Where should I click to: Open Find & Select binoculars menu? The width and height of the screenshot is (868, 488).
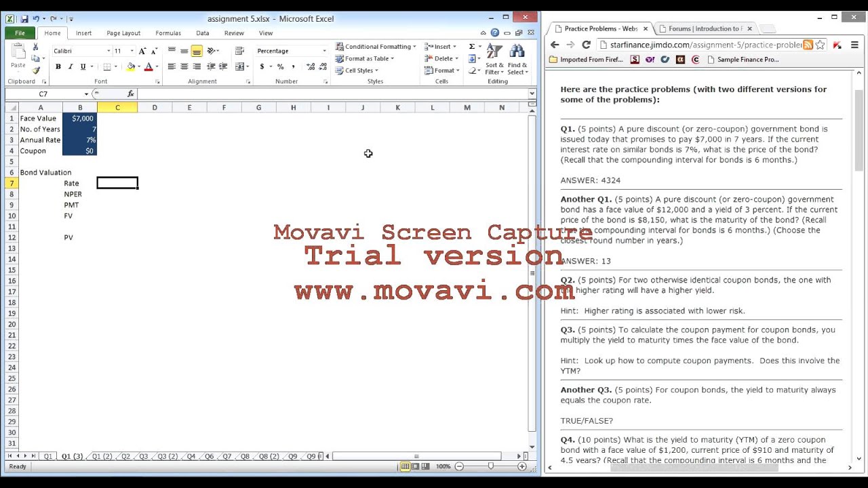coord(517,60)
